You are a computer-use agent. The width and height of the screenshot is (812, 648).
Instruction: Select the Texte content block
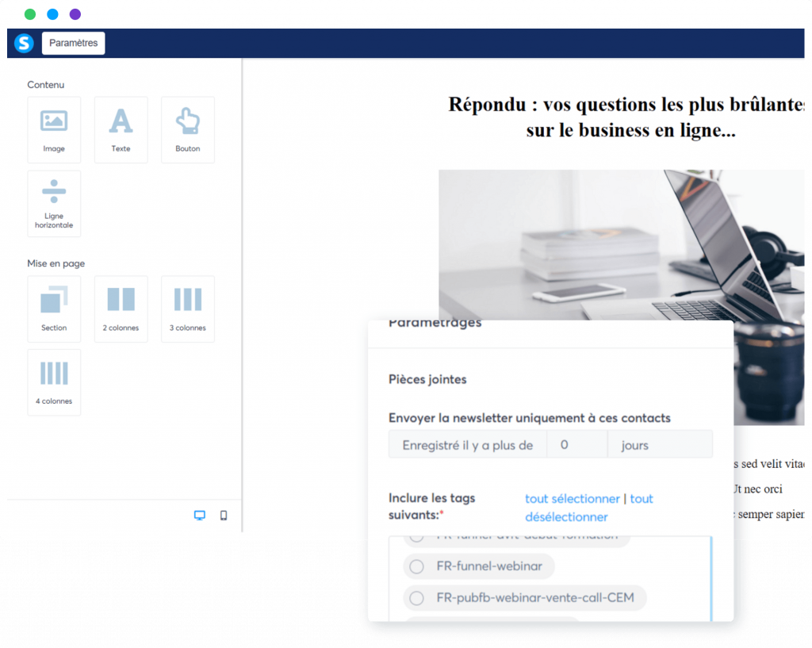click(x=121, y=129)
